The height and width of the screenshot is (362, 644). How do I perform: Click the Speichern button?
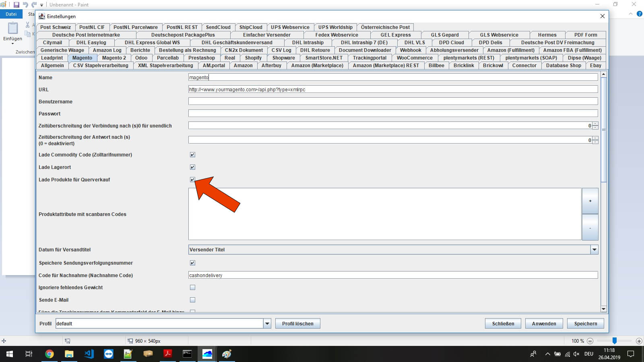pyautogui.click(x=586, y=324)
